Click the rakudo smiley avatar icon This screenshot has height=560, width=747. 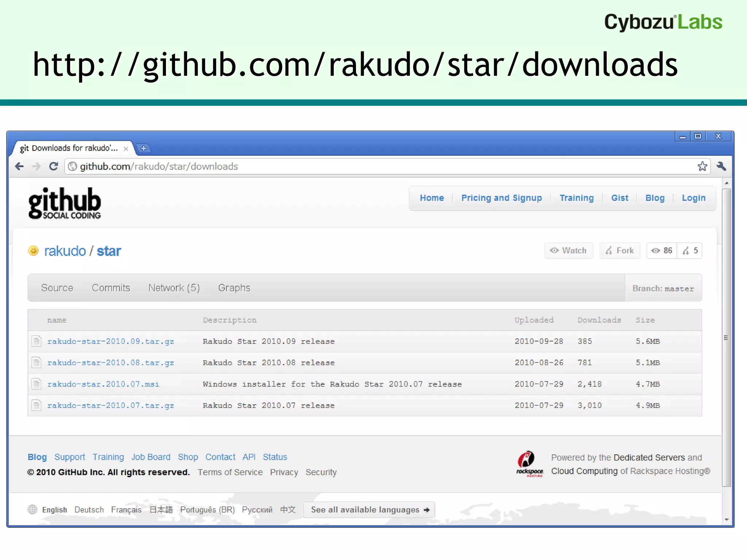(33, 251)
